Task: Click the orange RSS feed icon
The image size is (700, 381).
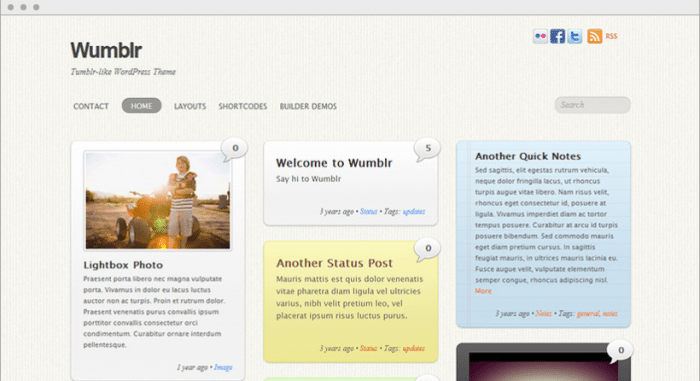Action: point(594,36)
